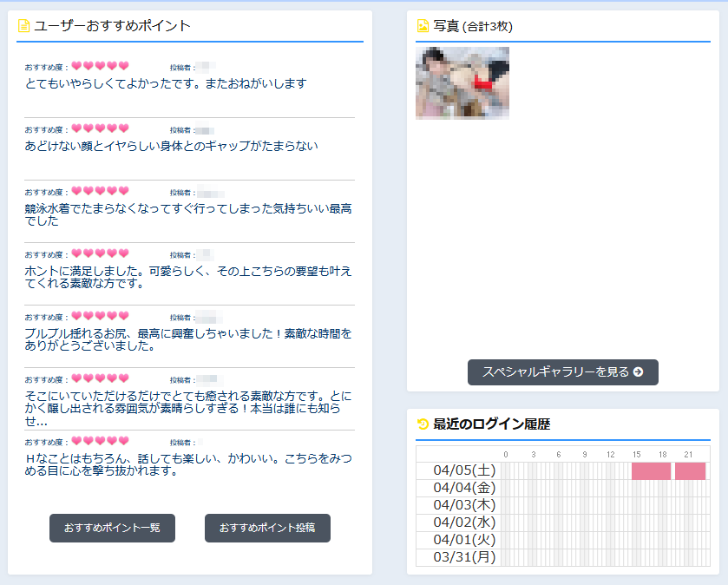Click the photo icon next to 写真 heading

click(x=423, y=26)
